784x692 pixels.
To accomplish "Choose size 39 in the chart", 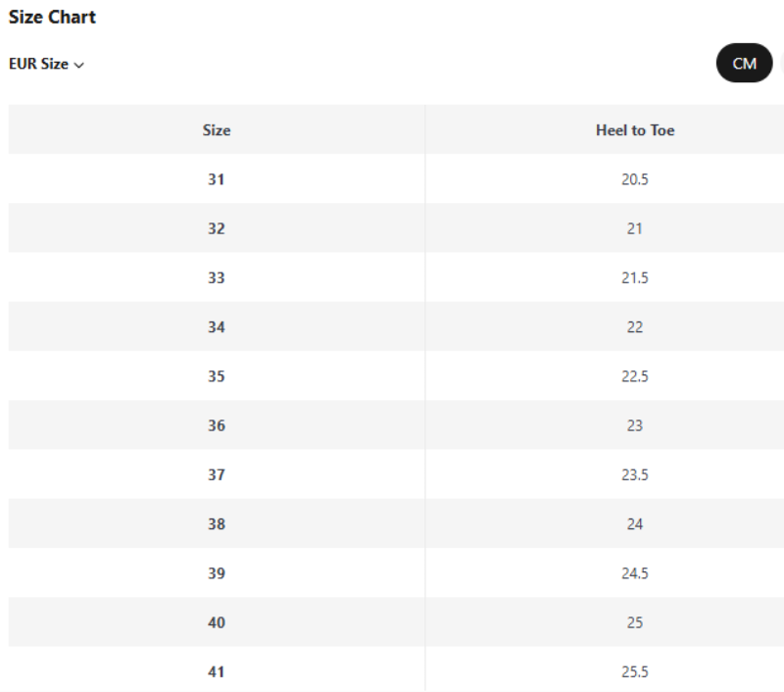I will (217, 573).
